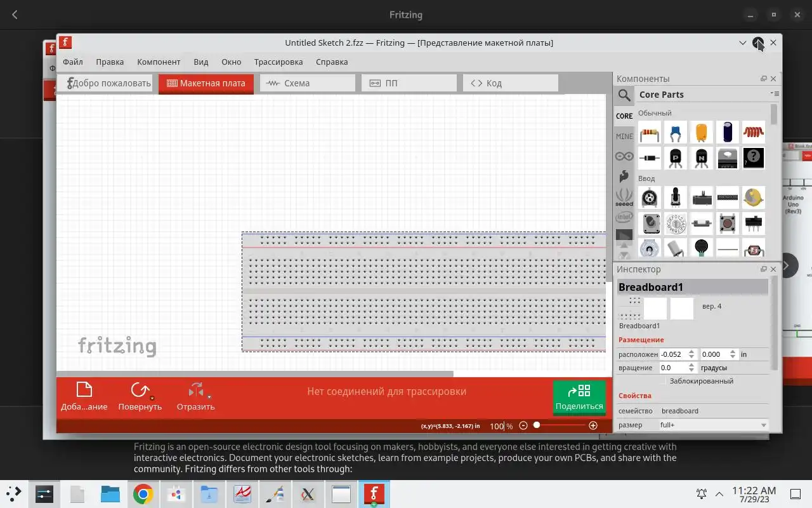Select the CORE parts bin tab
The image size is (812, 508).
pos(624,116)
